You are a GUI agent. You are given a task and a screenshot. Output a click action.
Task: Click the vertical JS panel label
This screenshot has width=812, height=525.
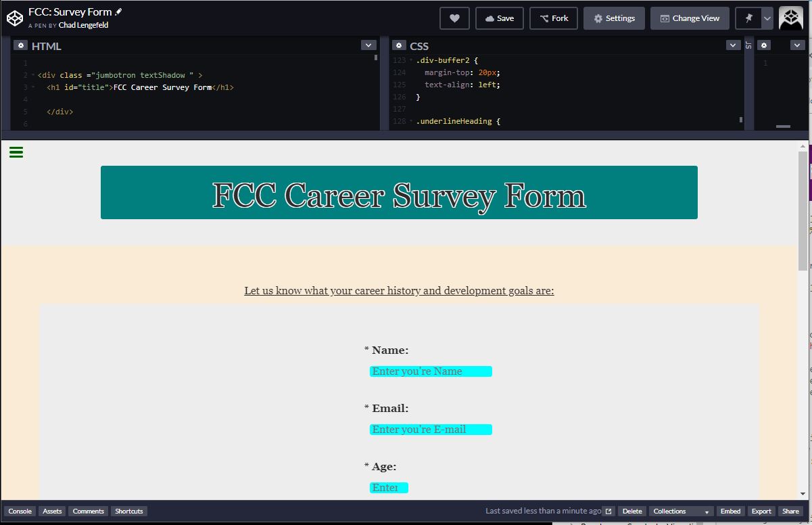(748, 45)
